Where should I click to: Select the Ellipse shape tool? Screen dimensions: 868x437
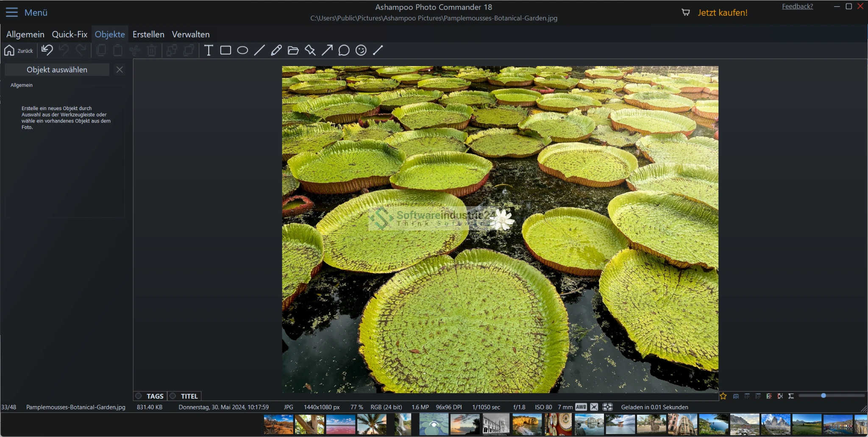242,50
